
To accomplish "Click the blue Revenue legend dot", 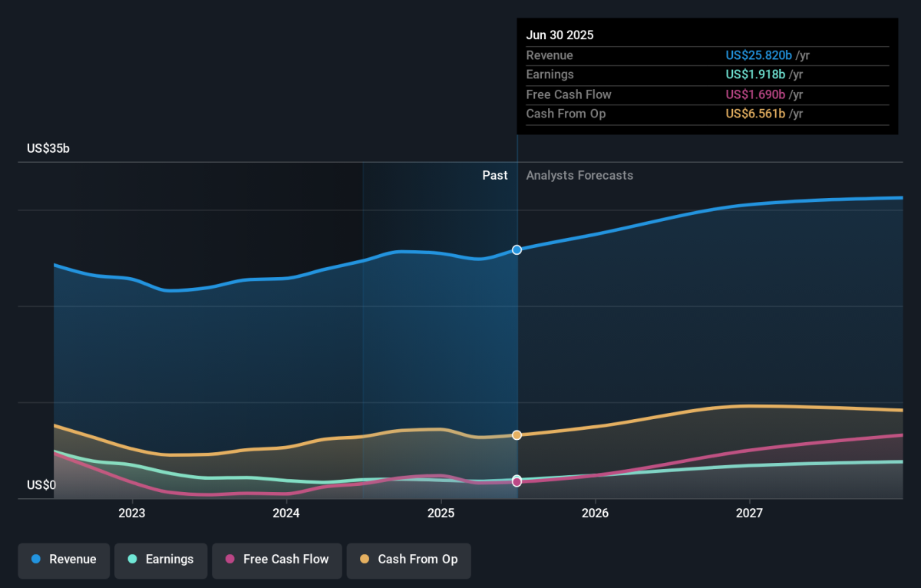I will 36,560.
